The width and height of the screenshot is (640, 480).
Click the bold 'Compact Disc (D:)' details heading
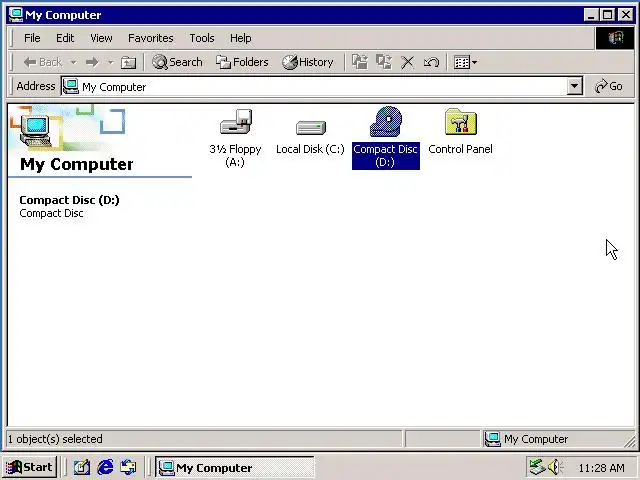coord(69,200)
